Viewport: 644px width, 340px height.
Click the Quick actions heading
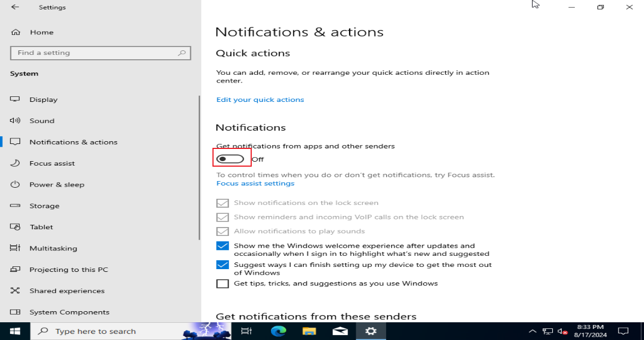point(253,54)
